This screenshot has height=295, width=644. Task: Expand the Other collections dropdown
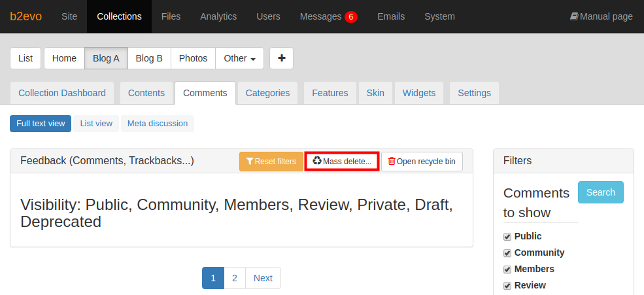pyautogui.click(x=240, y=58)
